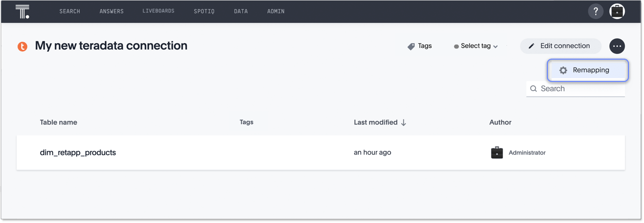Open the Answers tab
644x223 pixels.
click(x=111, y=11)
